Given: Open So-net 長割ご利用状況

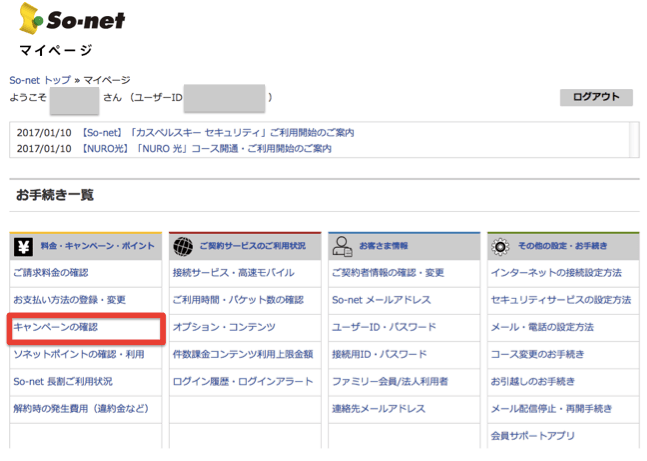Looking at the screenshot, I should click(63, 381).
